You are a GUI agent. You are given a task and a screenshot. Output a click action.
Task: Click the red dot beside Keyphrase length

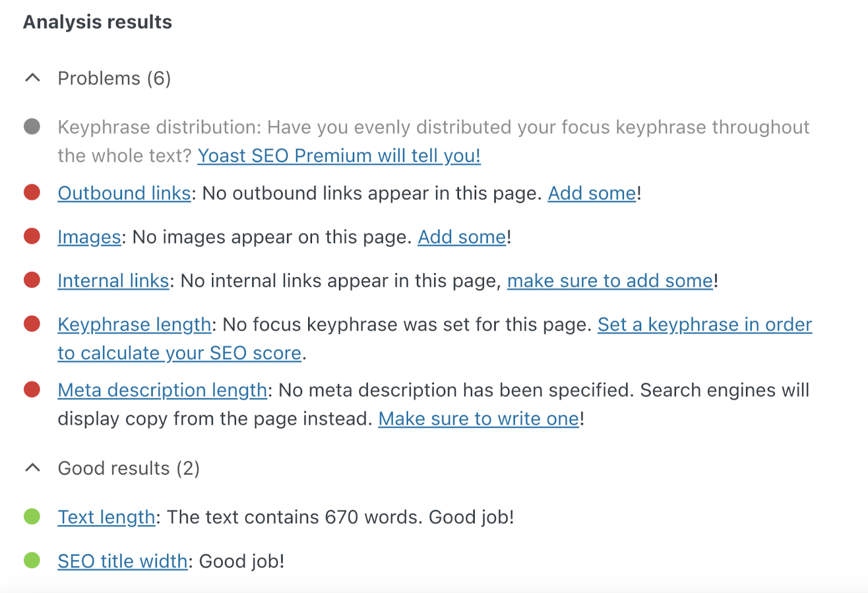coord(32,325)
